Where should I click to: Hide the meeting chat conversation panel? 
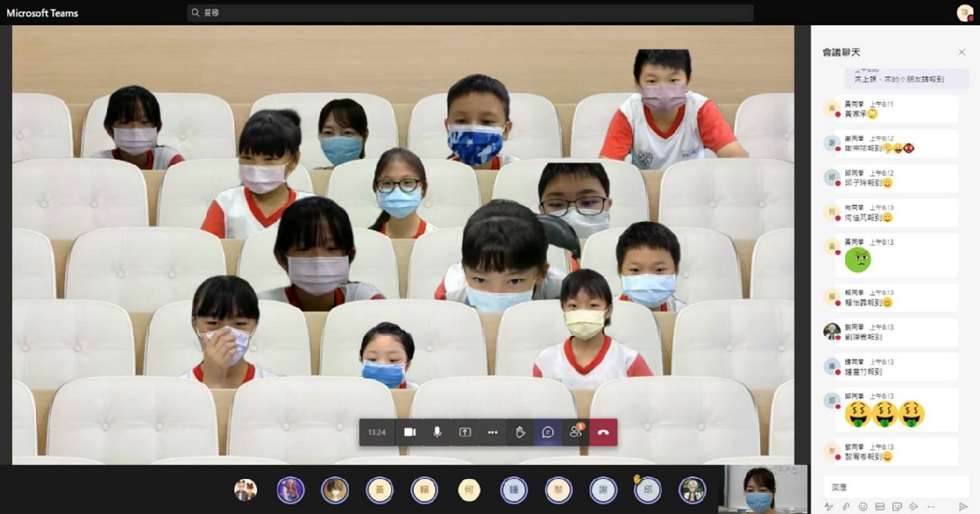[x=548, y=432]
